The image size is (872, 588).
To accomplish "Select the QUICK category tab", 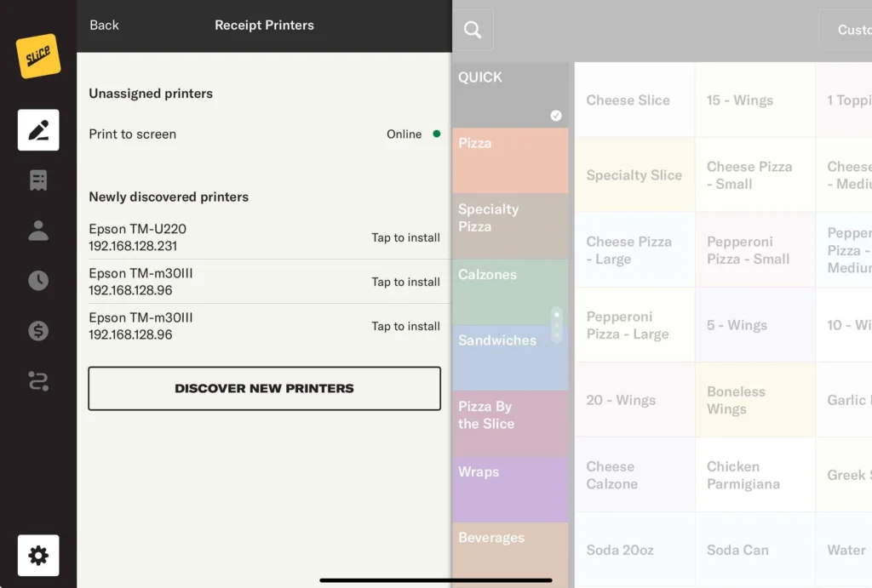I will click(509, 94).
